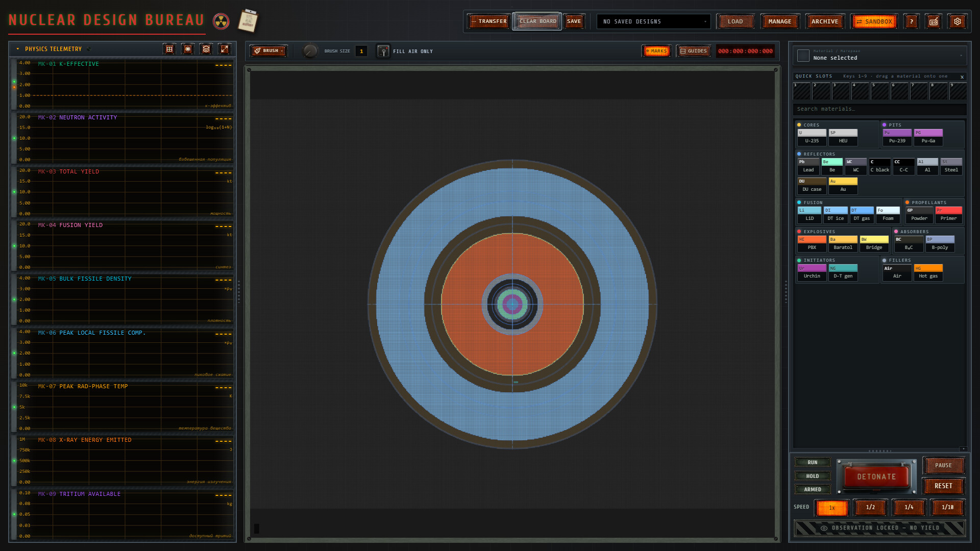Click the telemetry stacked layers icon
The image size is (980, 551).
coord(206,49)
